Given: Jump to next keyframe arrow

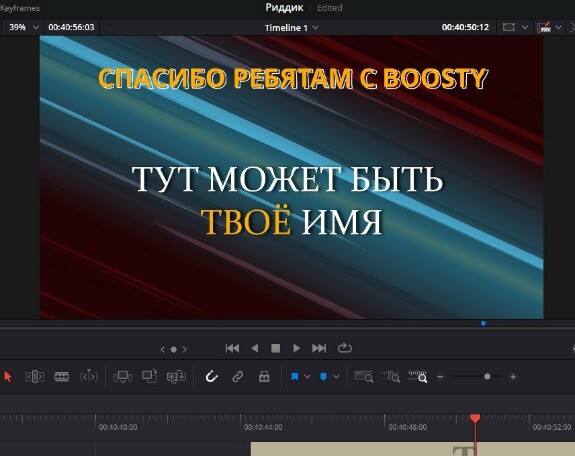Looking at the screenshot, I should pyautogui.click(x=185, y=350).
